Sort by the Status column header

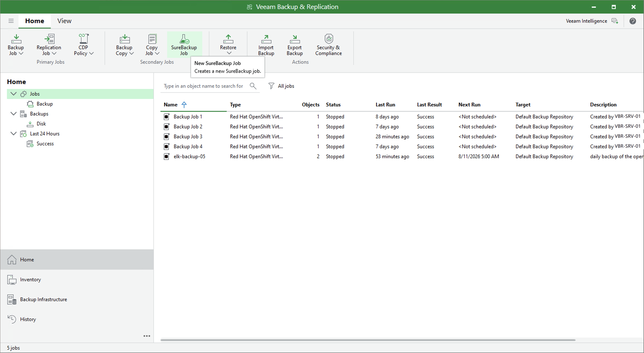(x=333, y=105)
